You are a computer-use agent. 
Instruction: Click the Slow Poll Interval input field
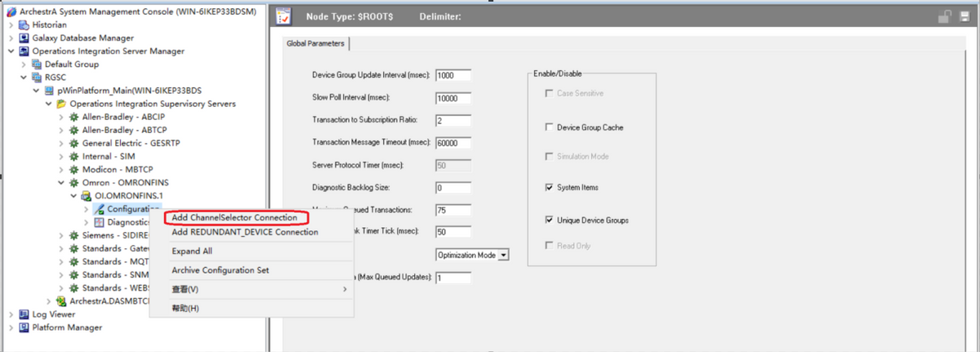click(x=453, y=98)
